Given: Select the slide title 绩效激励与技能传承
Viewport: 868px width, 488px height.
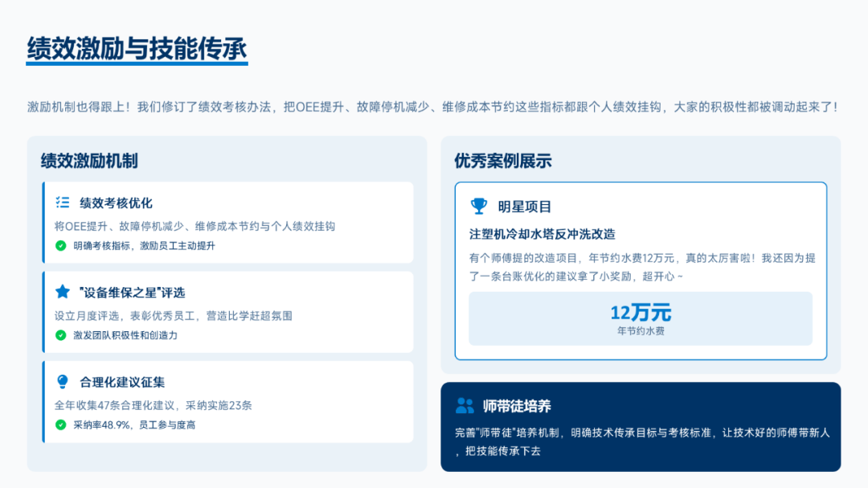Looking at the screenshot, I should tap(137, 48).
